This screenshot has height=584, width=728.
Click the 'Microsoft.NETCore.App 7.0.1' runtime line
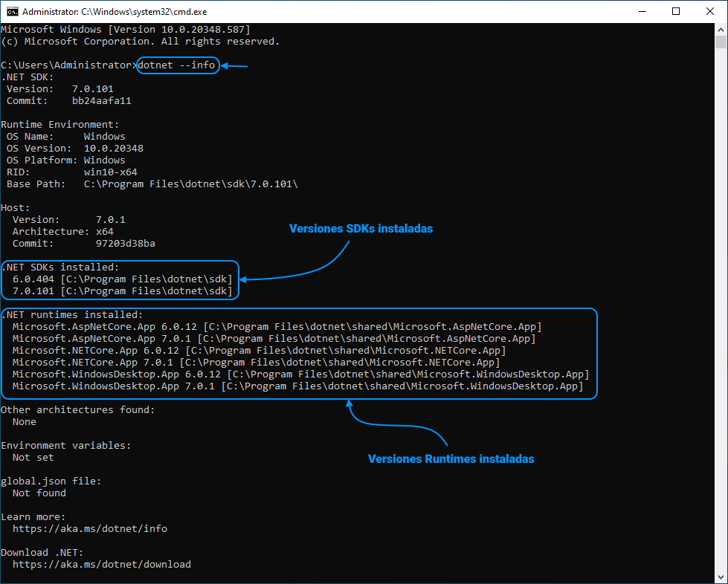(257, 363)
